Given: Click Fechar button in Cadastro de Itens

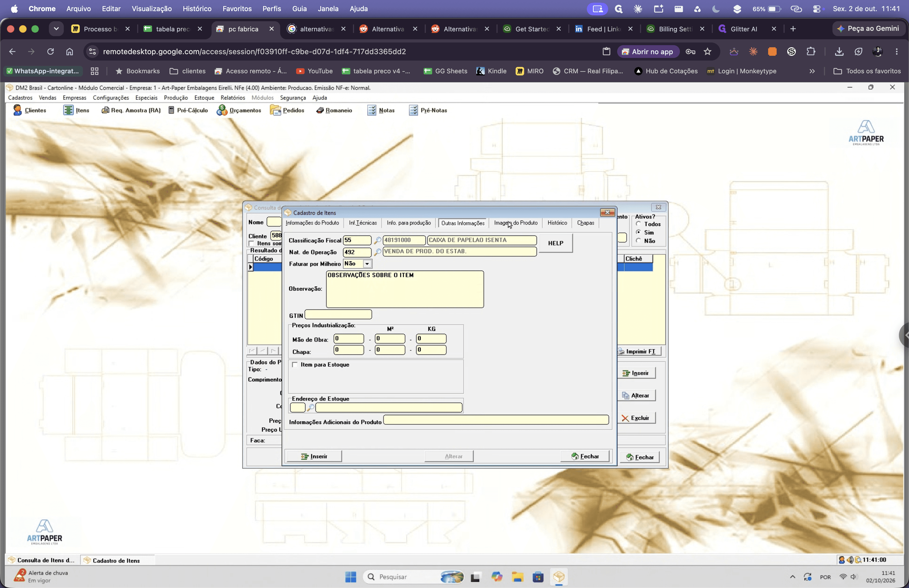Looking at the screenshot, I should pos(585,456).
